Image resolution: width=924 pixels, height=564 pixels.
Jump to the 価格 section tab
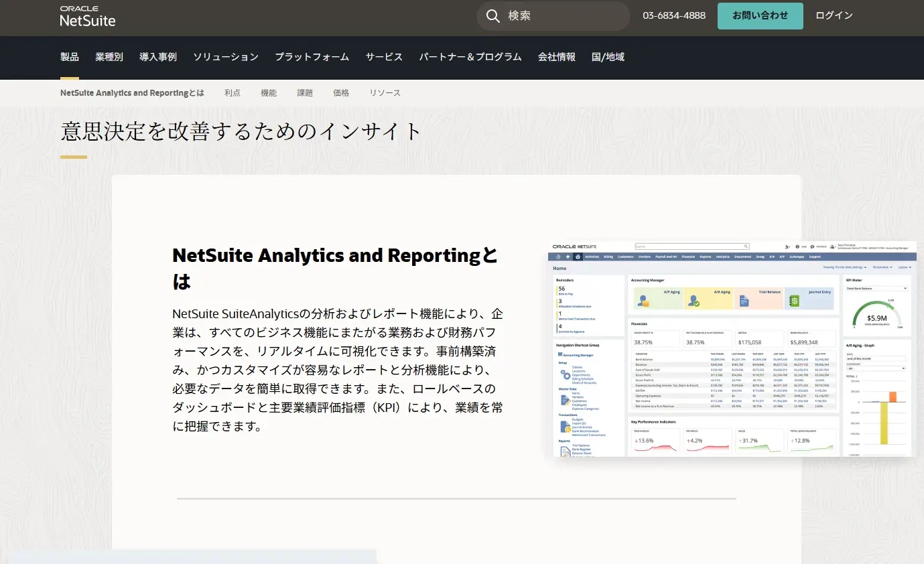[x=341, y=93]
